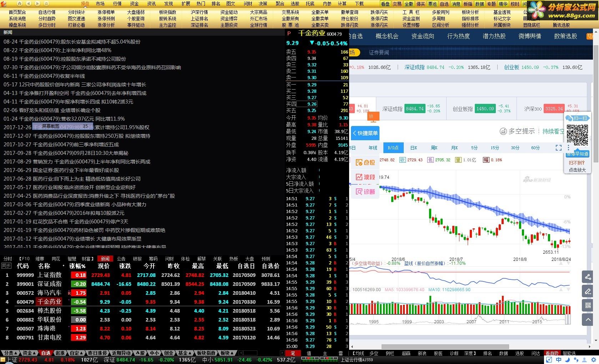This screenshot has width=599, height=364.
Task: Click the three-dot more icon beside fullscreen
Action: (x=569, y=148)
